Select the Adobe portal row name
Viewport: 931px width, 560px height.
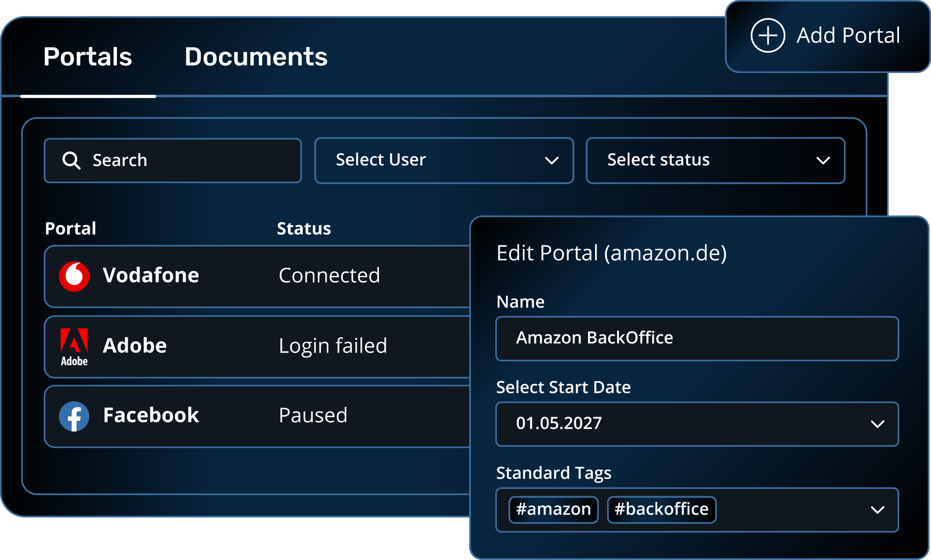coord(135,345)
